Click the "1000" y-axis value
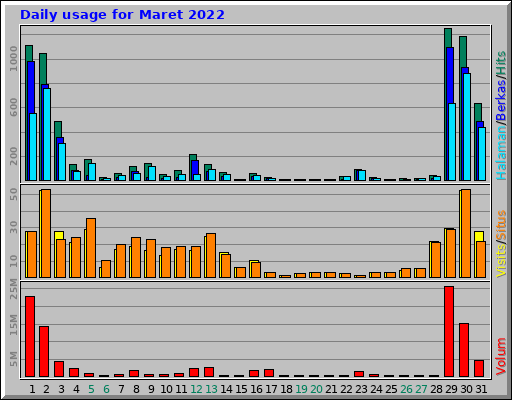 tap(13, 59)
